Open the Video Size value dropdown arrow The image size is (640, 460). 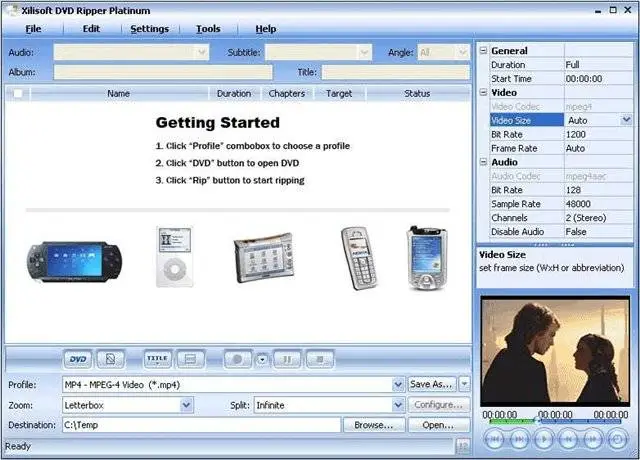tap(626, 120)
